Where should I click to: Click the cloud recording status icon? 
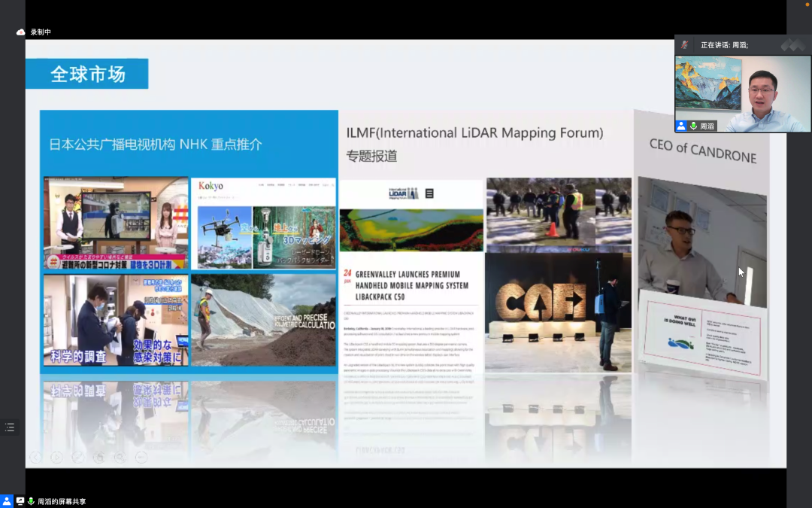pyautogui.click(x=20, y=32)
